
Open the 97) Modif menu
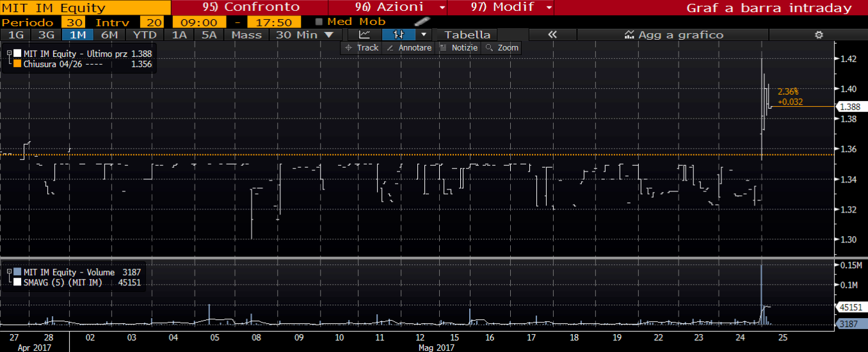click(x=500, y=8)
